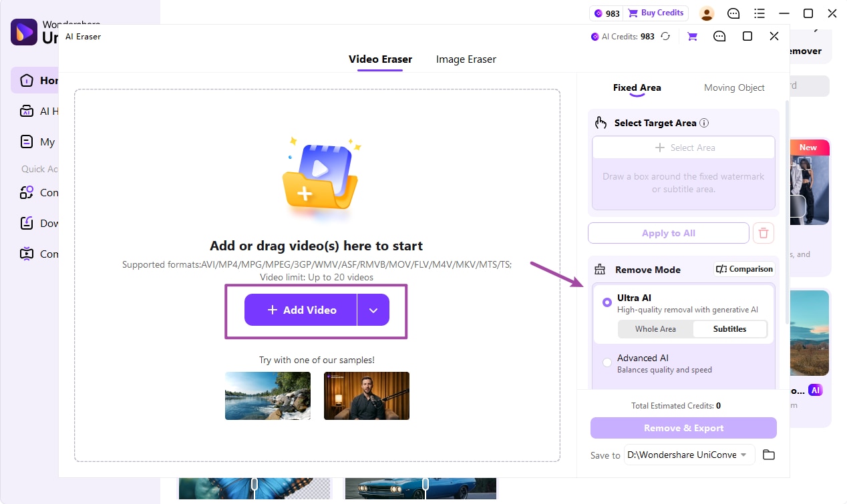Click the AI toolbox icon in the sidebar

click(x=26, y=111)
